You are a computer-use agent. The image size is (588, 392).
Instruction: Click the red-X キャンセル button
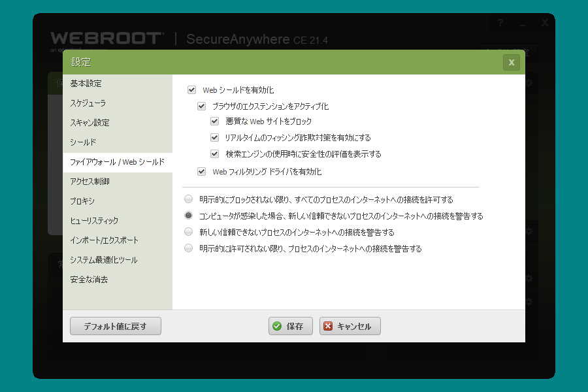tap(350, 326)
